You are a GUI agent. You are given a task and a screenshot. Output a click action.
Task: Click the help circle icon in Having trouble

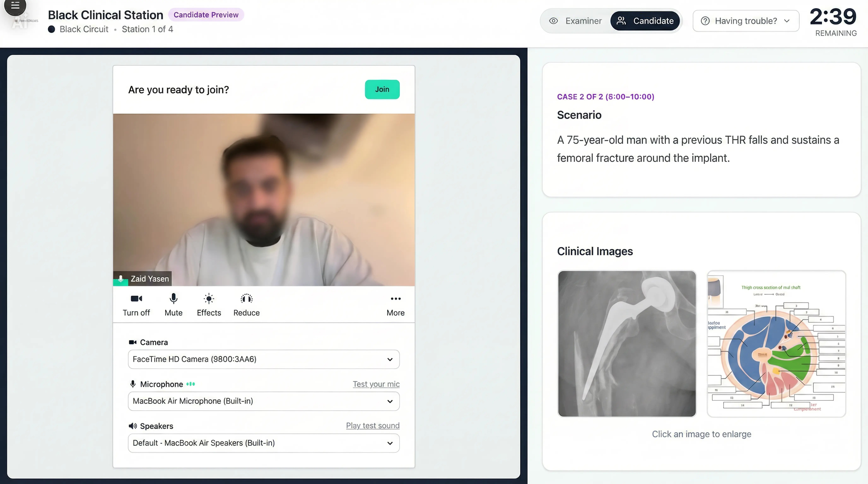tap(705, 21)
